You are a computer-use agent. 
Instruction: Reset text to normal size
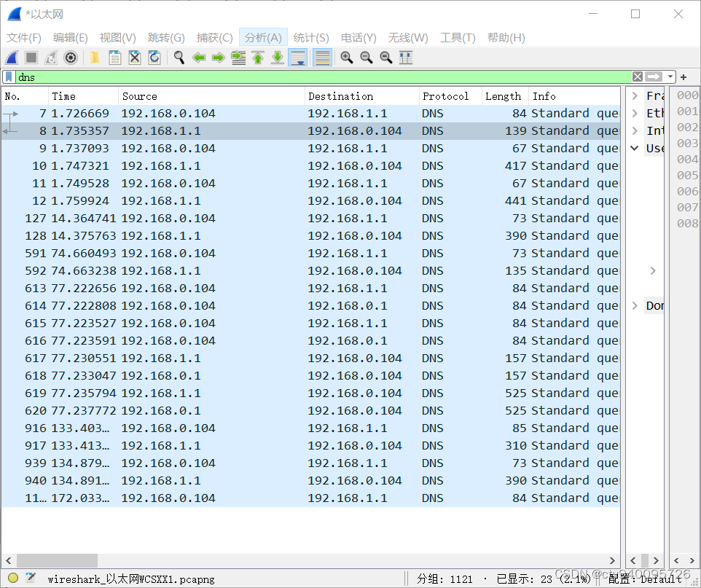pos(385,58)
